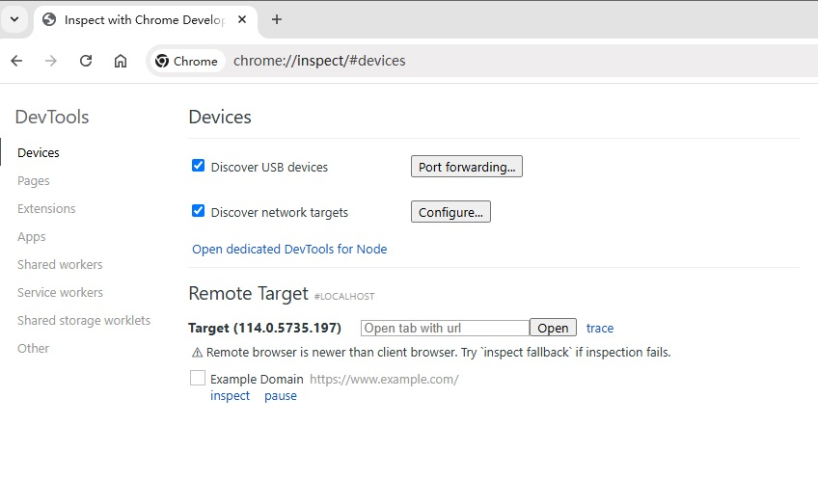Screen dimensions: 818x504
Task: Reload the chrome://inspect page
Action: point(86,61)
